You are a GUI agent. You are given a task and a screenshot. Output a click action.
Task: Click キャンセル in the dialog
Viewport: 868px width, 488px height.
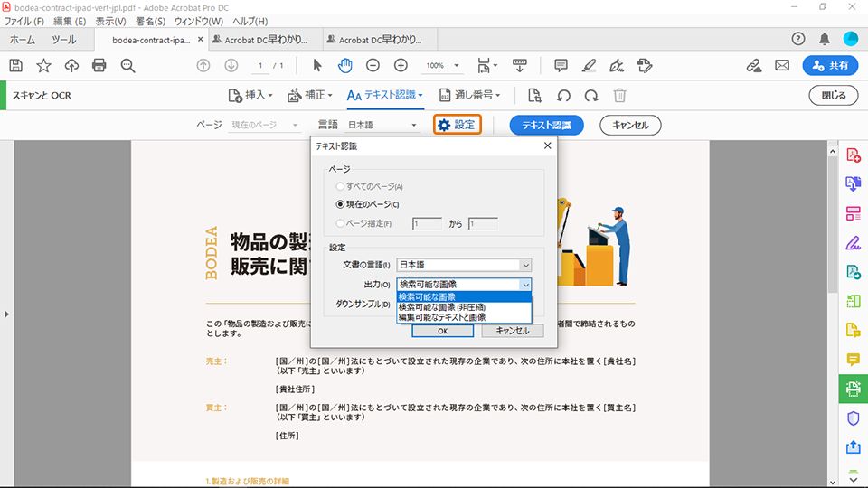point(513,331)
